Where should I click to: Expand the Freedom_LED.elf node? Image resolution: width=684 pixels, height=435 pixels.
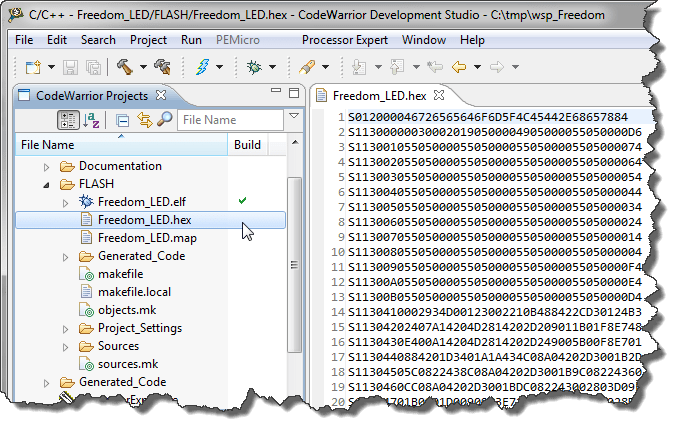[x=65, y=203]
